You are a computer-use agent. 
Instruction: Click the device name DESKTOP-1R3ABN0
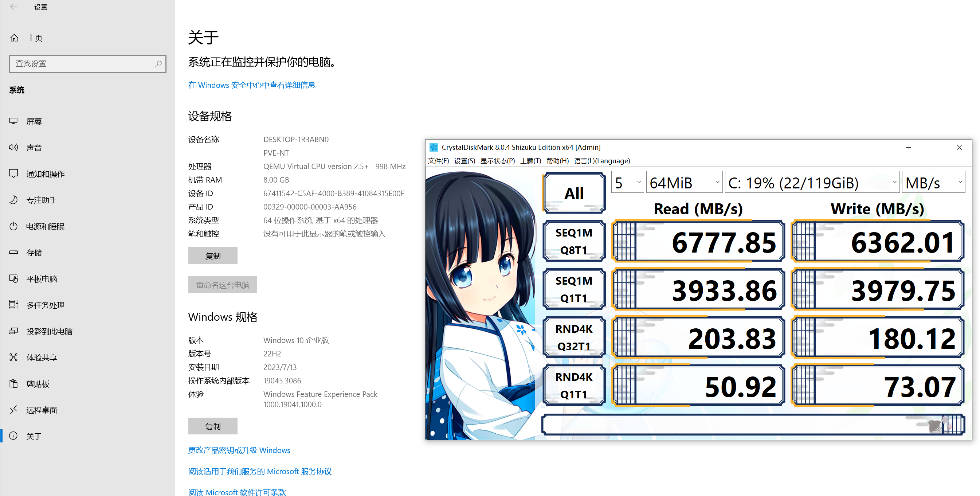pos(295,139)
